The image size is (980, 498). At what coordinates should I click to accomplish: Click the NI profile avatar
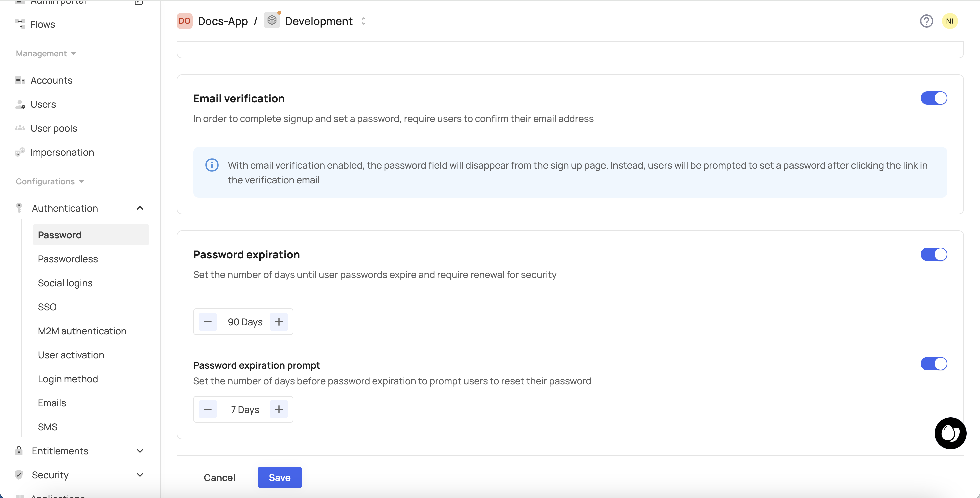point(950,21)
